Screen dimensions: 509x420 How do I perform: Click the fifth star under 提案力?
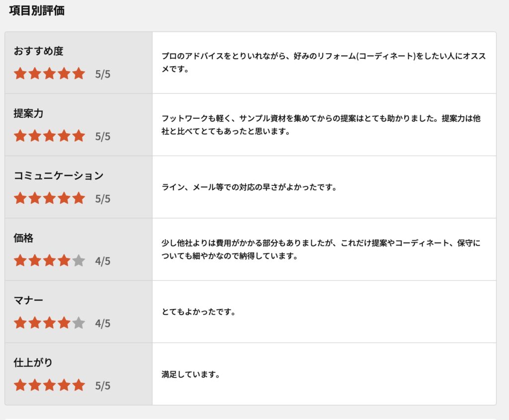79,136
